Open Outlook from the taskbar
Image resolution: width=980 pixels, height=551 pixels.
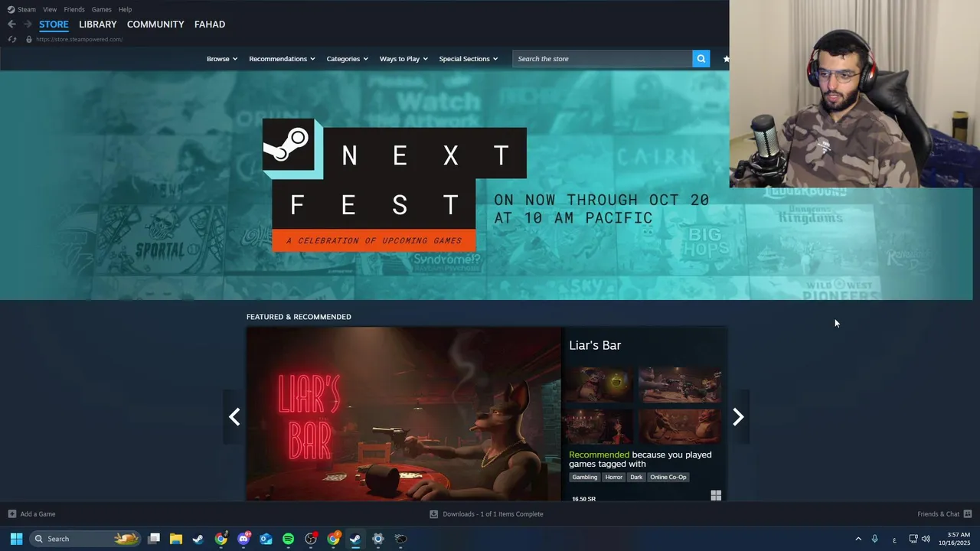pyautogui.click(x=266, y=539)
